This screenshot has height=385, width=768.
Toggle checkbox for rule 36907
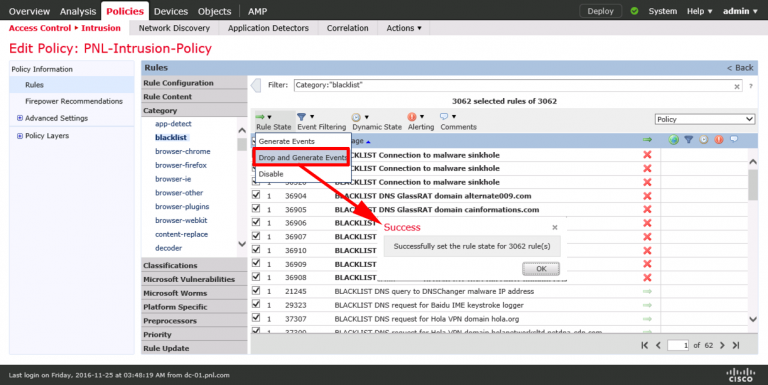pos(256,236)
